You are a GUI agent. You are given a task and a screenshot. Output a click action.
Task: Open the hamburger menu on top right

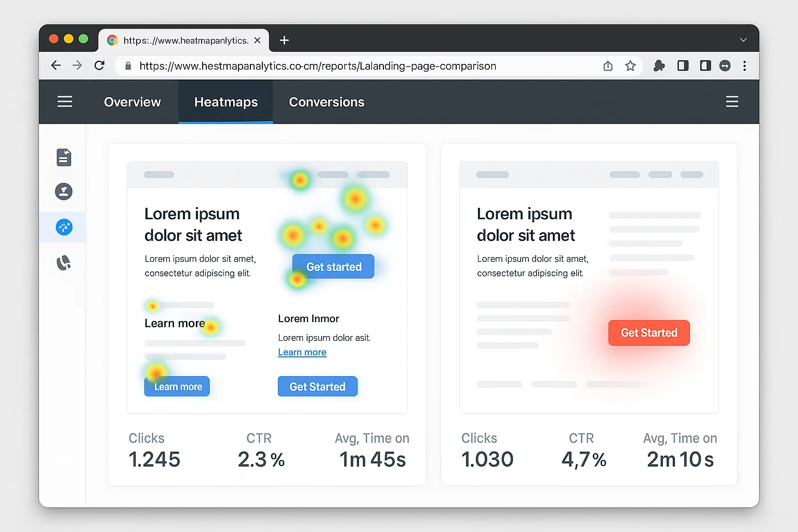click(x=732, y=101)
